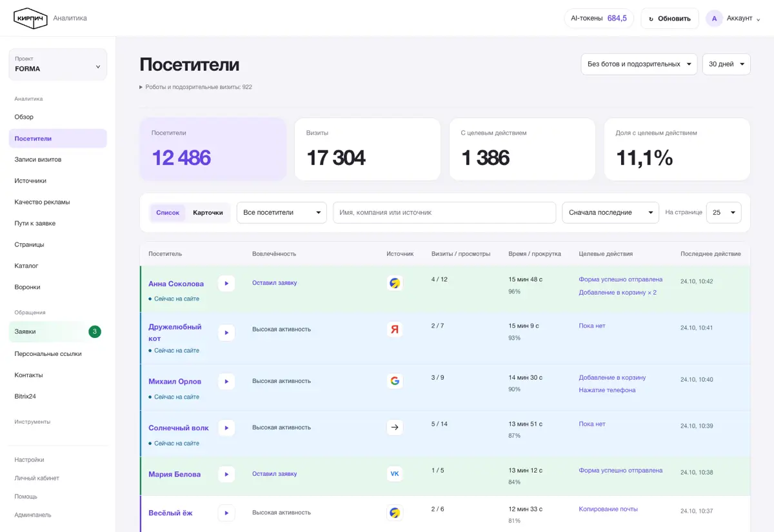Focus the Имя, компания или источник search field

444,213
